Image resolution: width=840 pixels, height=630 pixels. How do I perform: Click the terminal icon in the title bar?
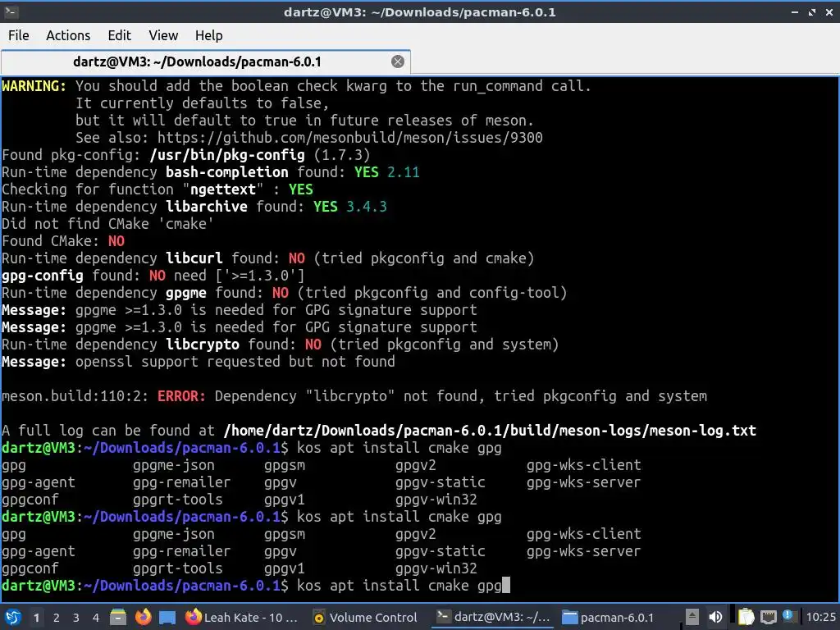11,11
